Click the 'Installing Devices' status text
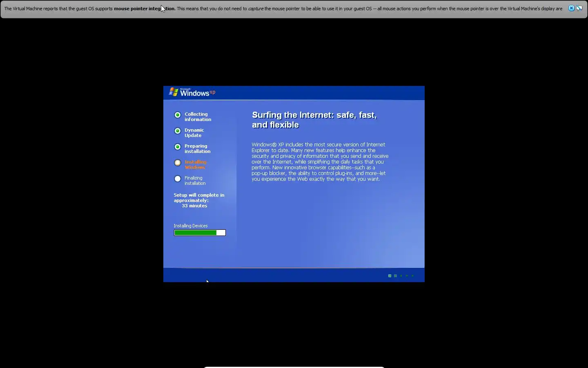This screenshot has height=368, width=588. coord(191,226)
